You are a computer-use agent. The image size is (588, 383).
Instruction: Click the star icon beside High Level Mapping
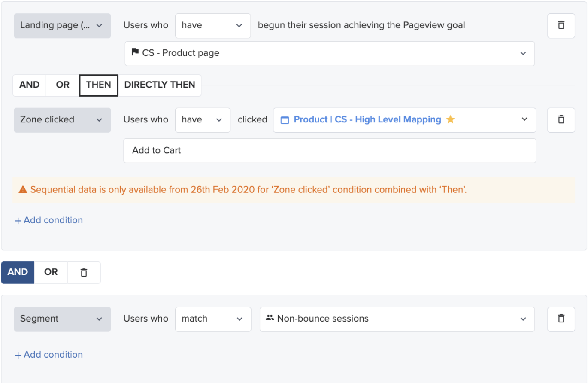[450, 119]
